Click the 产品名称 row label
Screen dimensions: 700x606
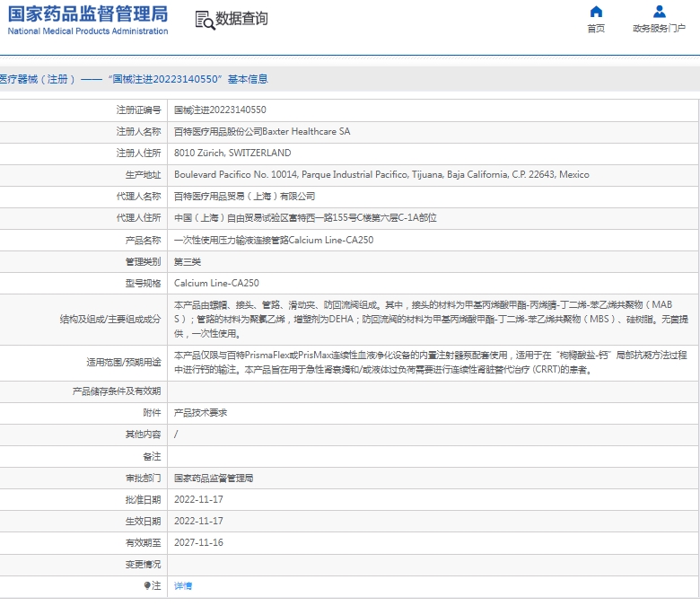click(x=143, y=241)
